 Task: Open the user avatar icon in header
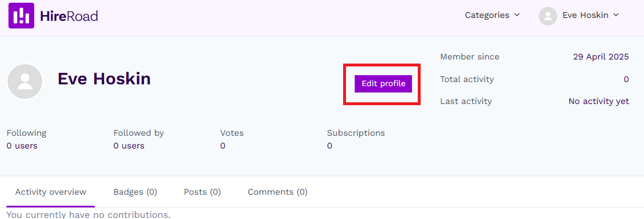click(x=547, y=16)
